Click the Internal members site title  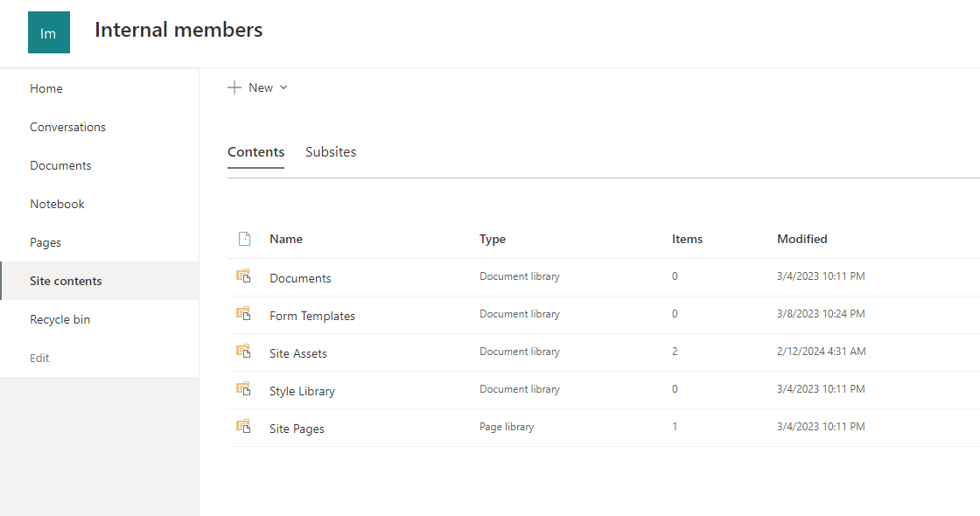pos(178,29)
